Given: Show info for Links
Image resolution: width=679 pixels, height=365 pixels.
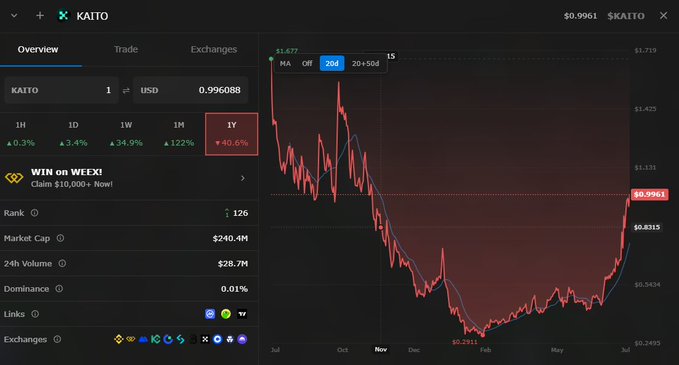Looking at the screenshot, I should (35, 314).
